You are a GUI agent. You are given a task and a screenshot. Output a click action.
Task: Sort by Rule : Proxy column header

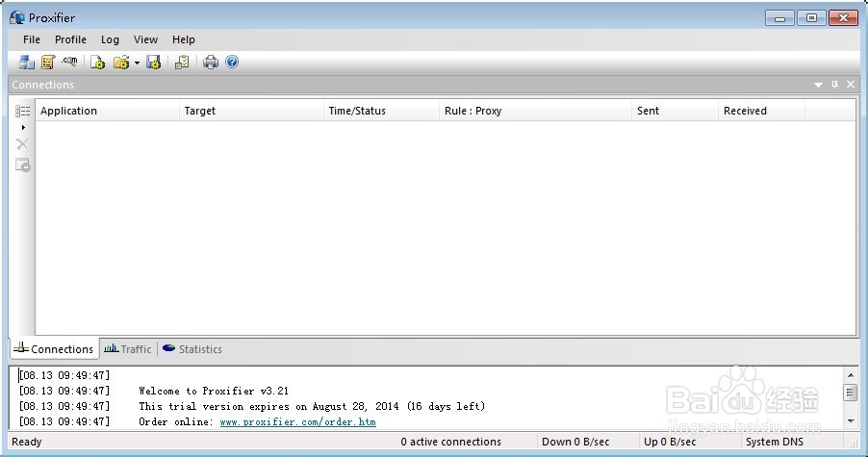click(x=536, y=111)
